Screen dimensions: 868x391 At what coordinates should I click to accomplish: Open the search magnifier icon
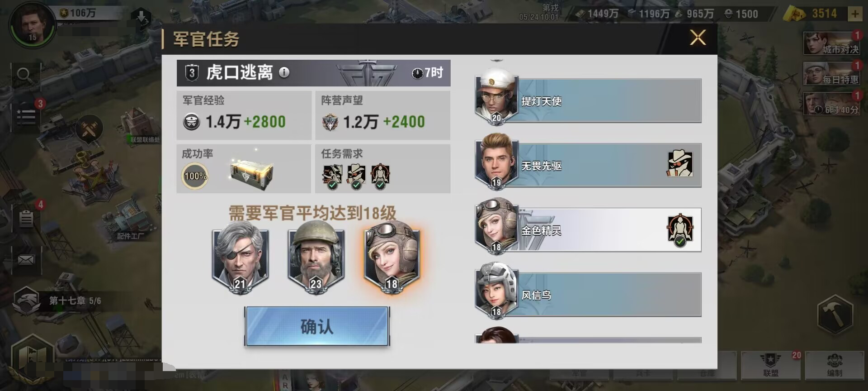click(x=24, y=75)
